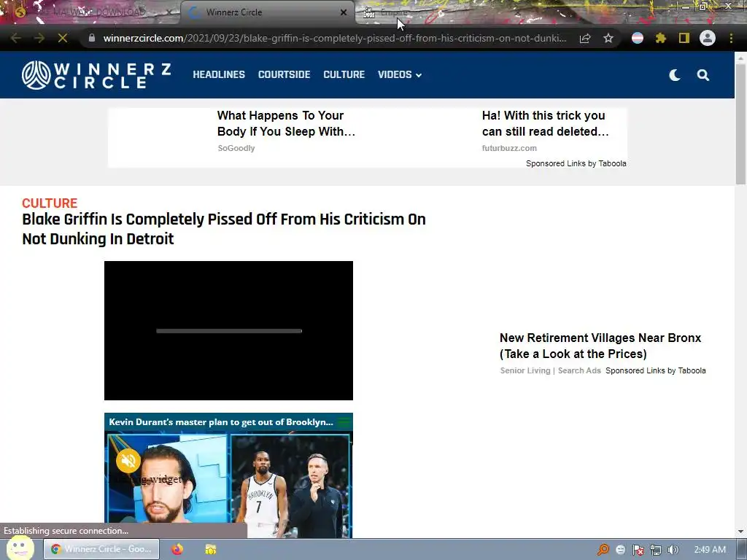Switch to the Malware Download tab
This screenshot has width=747, height=560.
93,12
